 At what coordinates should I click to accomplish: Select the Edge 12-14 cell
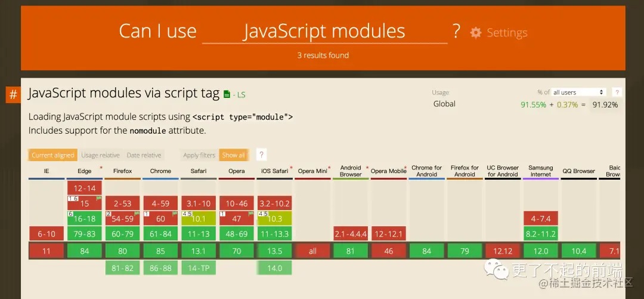(85, 189)
